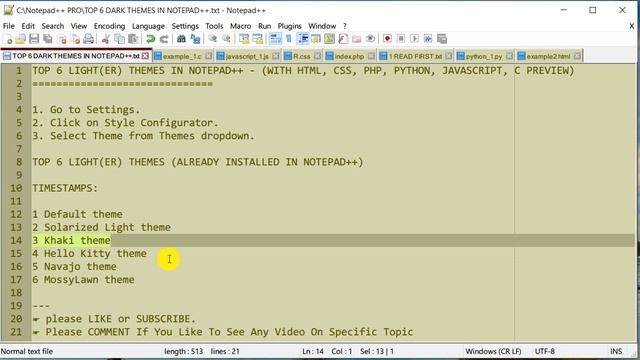Open the Tools menu

pos(214,26)
